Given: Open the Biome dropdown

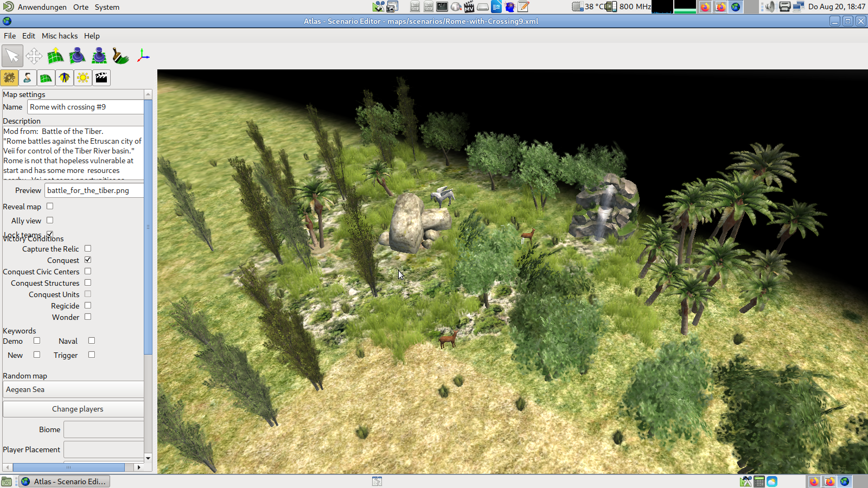Looking at the screenshot, I should (104, 429).
